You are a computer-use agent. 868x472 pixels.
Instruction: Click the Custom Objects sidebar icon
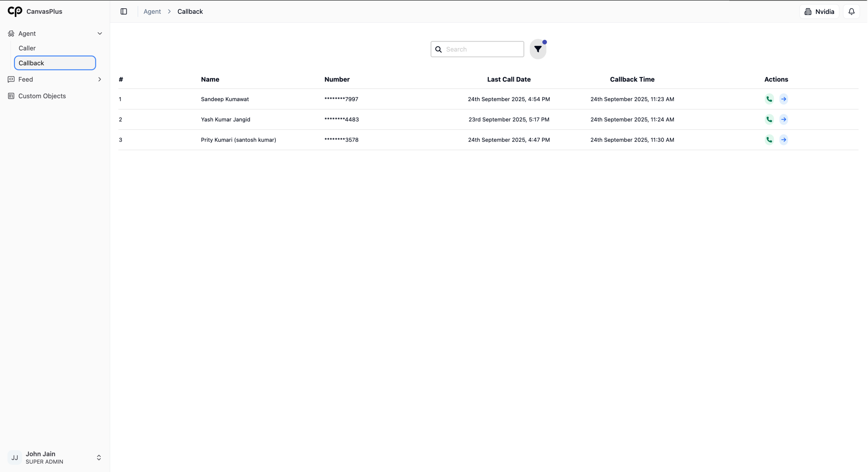pyautogui.click(x=11, y=96)
